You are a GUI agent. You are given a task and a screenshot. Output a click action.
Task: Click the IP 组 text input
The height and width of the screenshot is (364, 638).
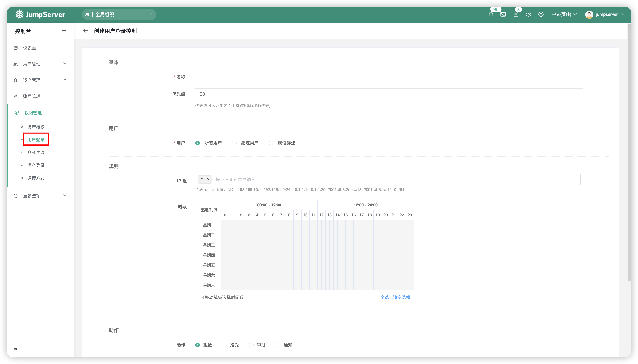click(x=396, y=180)
